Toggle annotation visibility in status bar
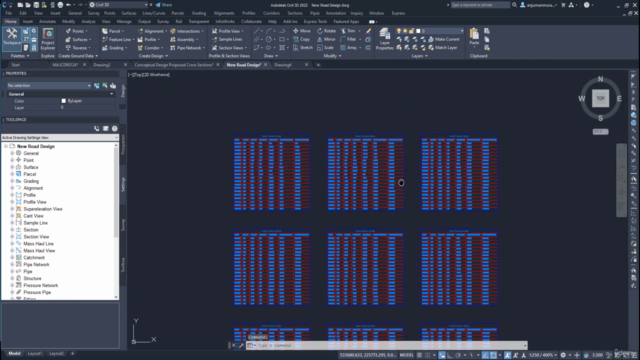640x360 pixels. pyautogui.click(x=507, y=355)
